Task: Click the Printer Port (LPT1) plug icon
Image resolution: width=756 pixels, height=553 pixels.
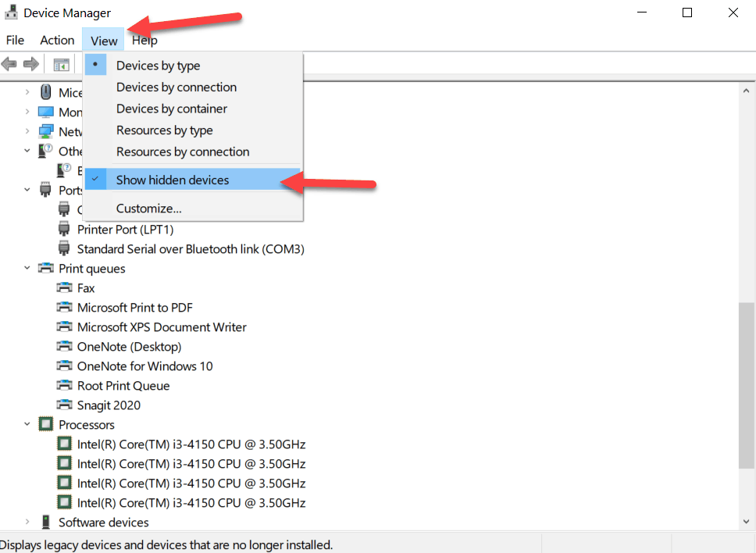Action: [x=65, y=230]
